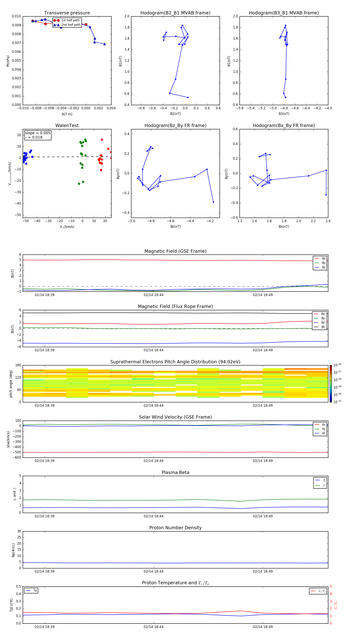Click '02/14 18:49' tick under Plasma Beta
This screenshot has width=351, height=644.
point(262,516)
